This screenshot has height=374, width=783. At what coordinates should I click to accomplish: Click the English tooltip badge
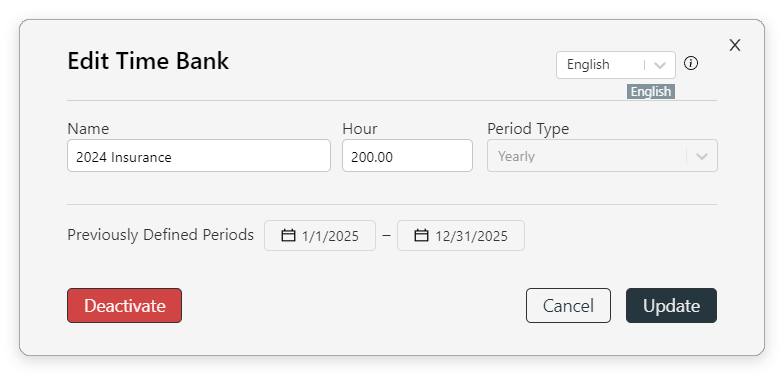tap(651, 92)
